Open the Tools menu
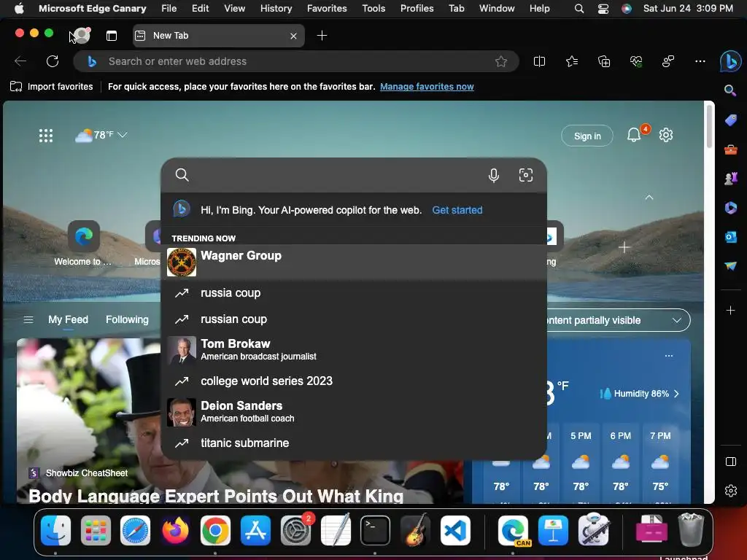The height and width of the screenshot is (560, 747). click(x=373, y=8)
